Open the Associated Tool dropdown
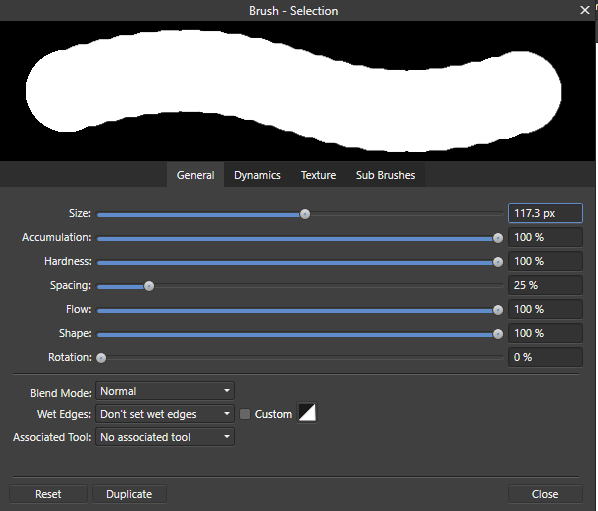This screenshot has width=598, height=511. coord(165,437)
